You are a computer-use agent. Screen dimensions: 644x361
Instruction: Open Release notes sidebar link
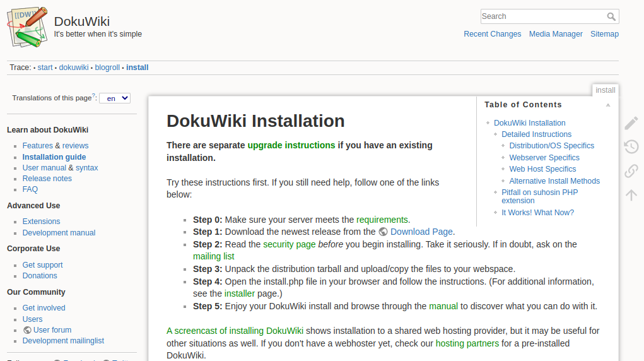[47, 179]
